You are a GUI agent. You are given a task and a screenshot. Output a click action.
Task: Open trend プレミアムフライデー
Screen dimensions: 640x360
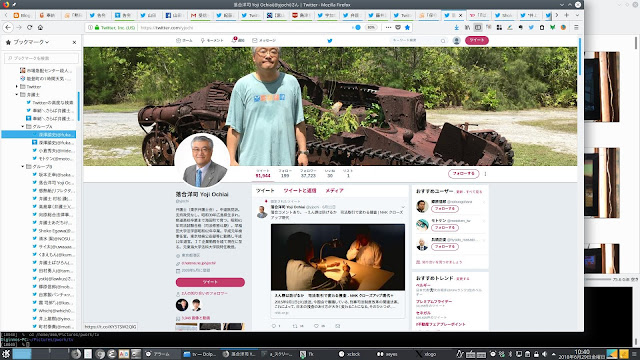coord(434,301)
